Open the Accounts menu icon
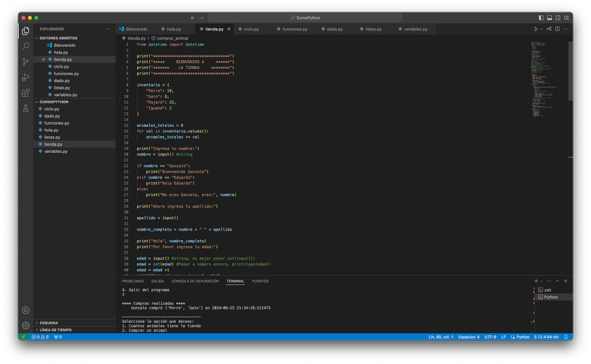The height and width of the screenshot is (364, 591). click(26, 310)
